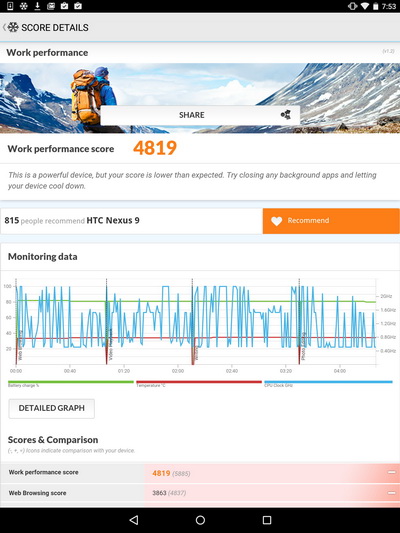
Task: Tap the heart icon on Recommend
Action: coord(277,221)
